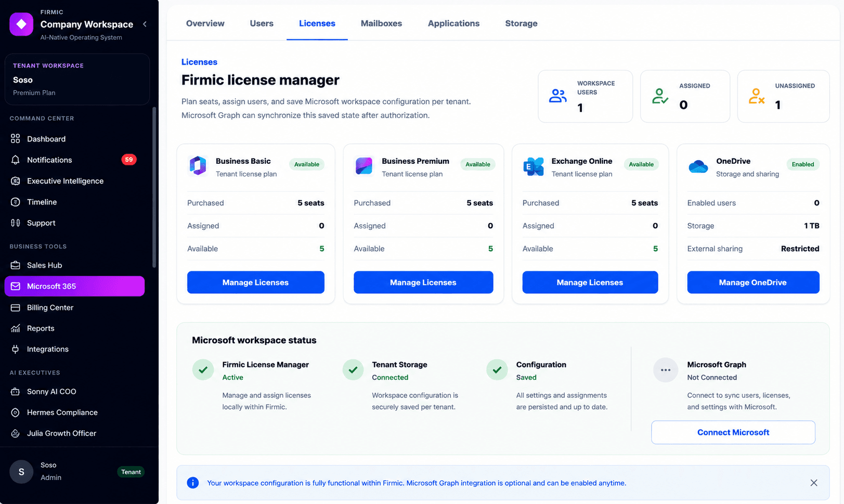Viewport: 844px width, 504px height.
Task: Select the Soso tenant workspace card
Action: [77, 80]
